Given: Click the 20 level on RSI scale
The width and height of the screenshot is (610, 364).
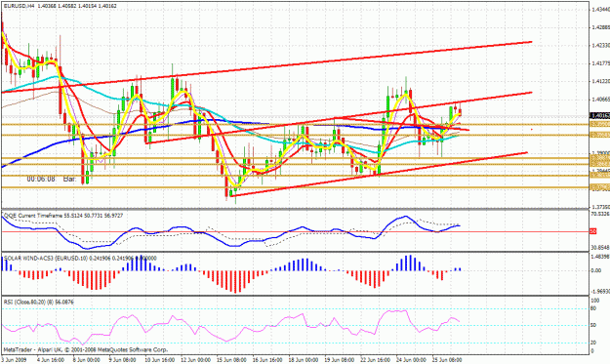Looking at the screenshot, I should 593,343.
